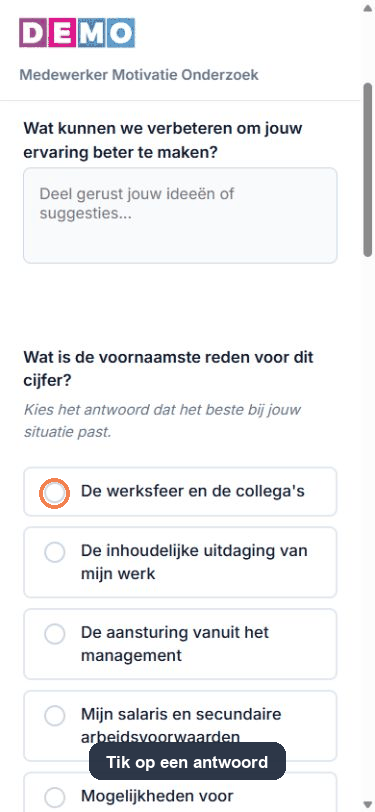Click the 'Tik op een antwoord' tooltip
The width and height of the screenshot is (375, 812).
187,761
